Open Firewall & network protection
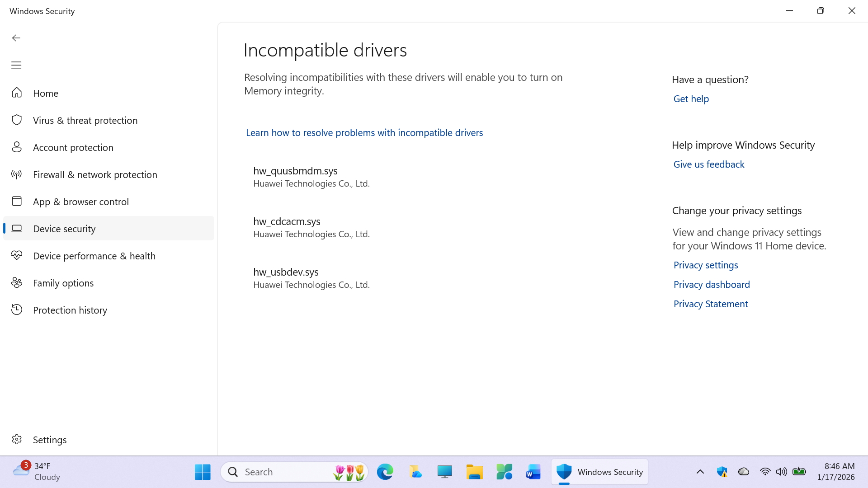868x488 pixels. coord(95,174)
